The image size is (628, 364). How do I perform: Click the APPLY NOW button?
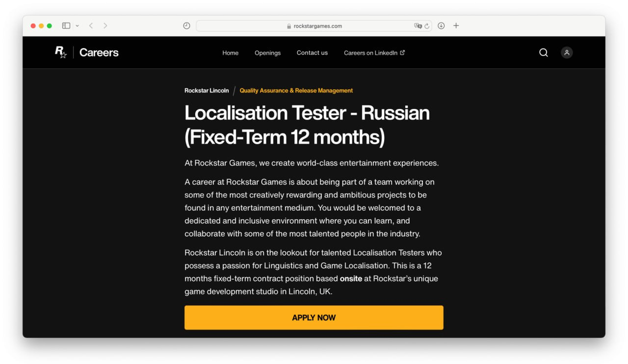[x=314, y=317]
